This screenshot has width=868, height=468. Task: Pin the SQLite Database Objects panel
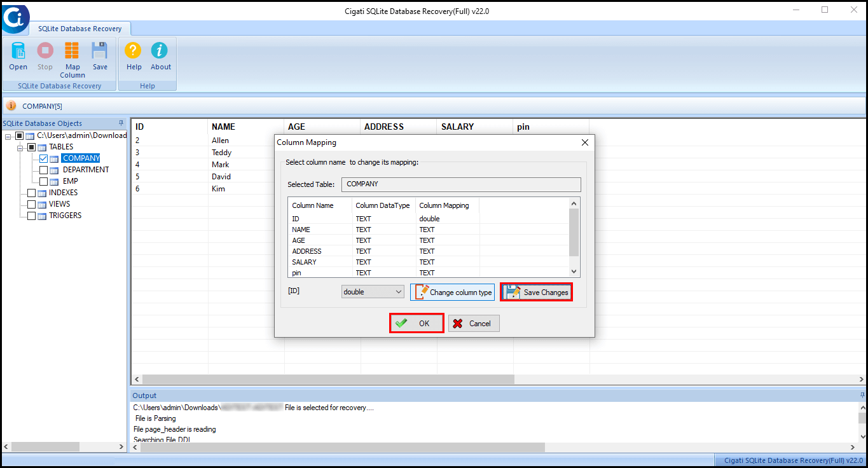[x=121, y=123]
